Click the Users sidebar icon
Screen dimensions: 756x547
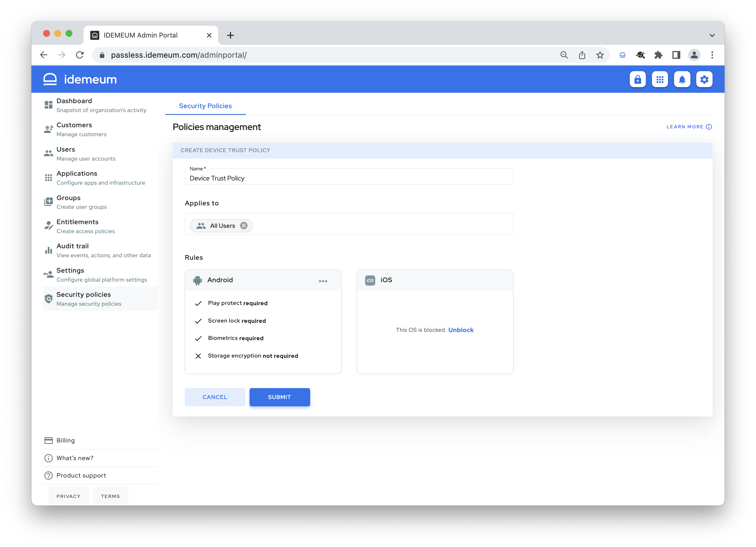tap(49, 153)
